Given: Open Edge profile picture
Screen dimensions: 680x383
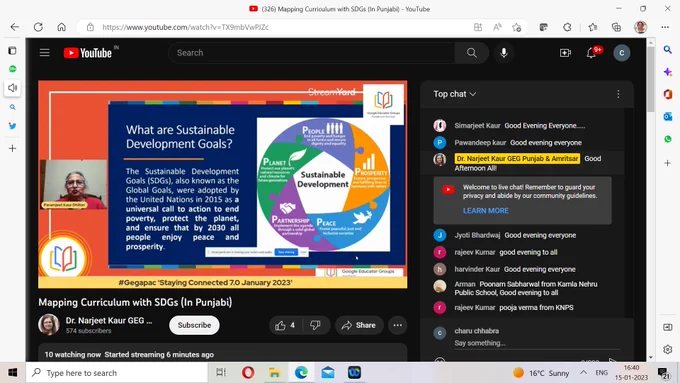Looking at the screenshot, I should (641, 27).
